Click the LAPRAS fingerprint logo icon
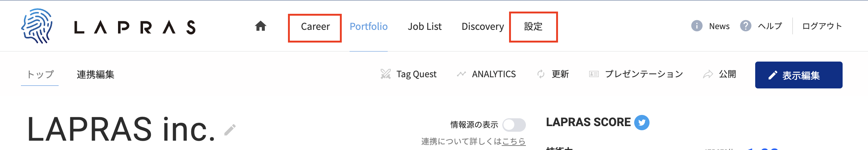 (x=37, y=26)
